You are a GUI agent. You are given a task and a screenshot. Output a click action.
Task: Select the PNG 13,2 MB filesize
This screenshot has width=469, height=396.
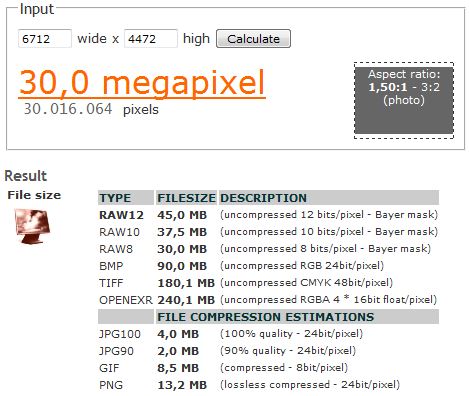click(x=182, y=385)
